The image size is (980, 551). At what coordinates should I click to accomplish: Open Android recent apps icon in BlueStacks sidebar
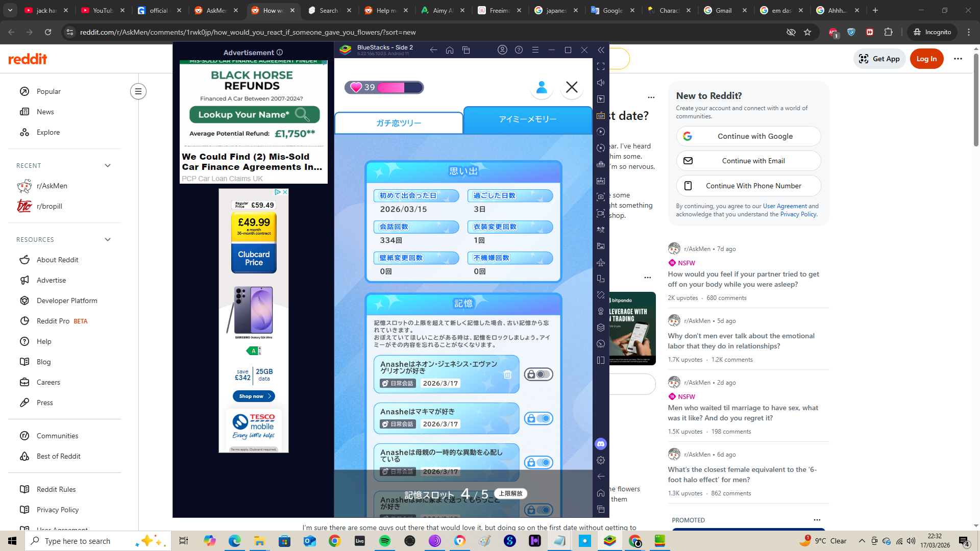[601, 509]
